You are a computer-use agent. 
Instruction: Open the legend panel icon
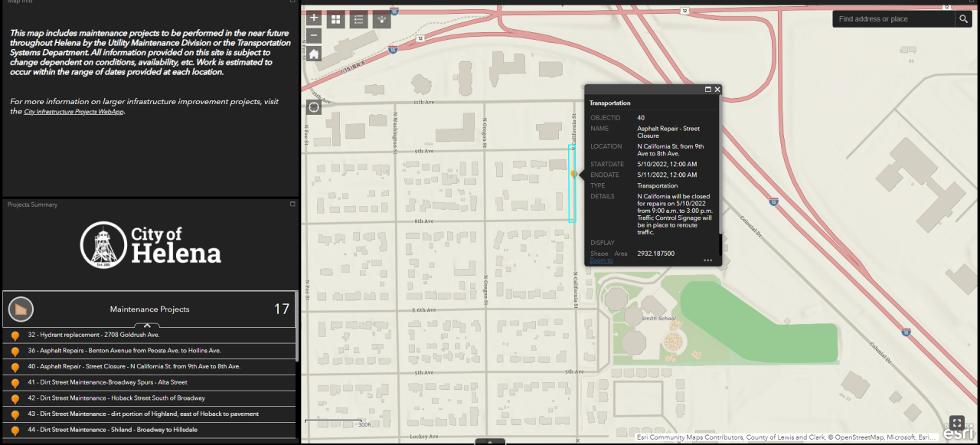[x=358, y=18]
